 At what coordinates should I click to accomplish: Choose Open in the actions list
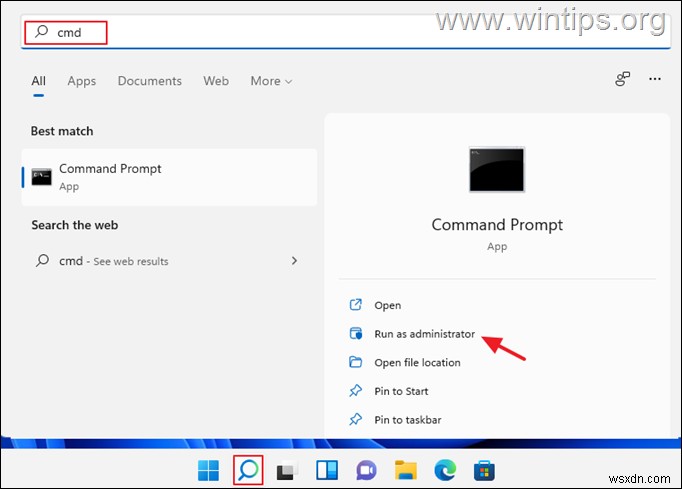(x=388, y=305)
